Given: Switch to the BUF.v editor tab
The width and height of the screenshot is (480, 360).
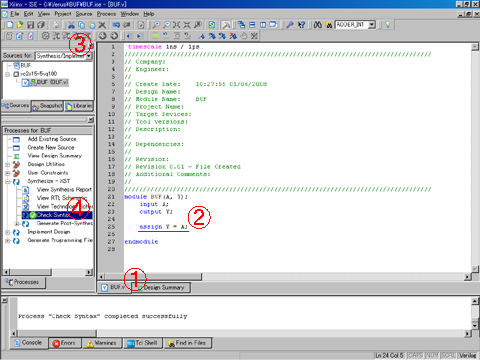Looking at the screenshot, I should (114, 287).
